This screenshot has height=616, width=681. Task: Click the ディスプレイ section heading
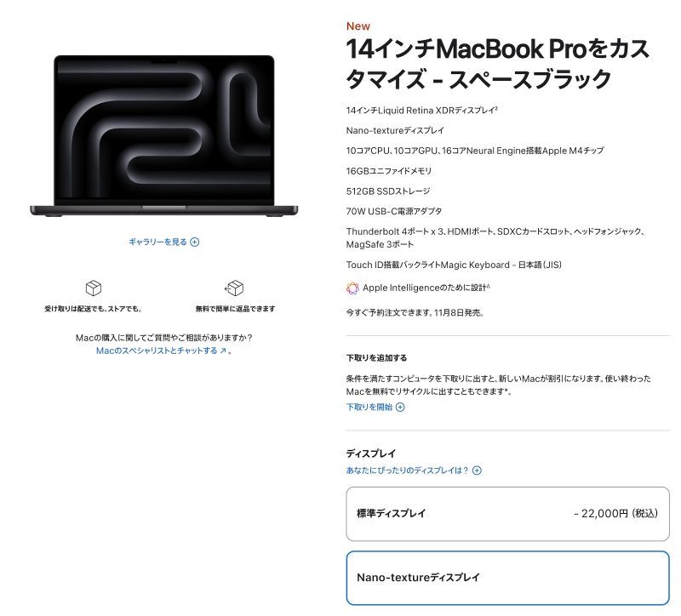coord(371,453)
